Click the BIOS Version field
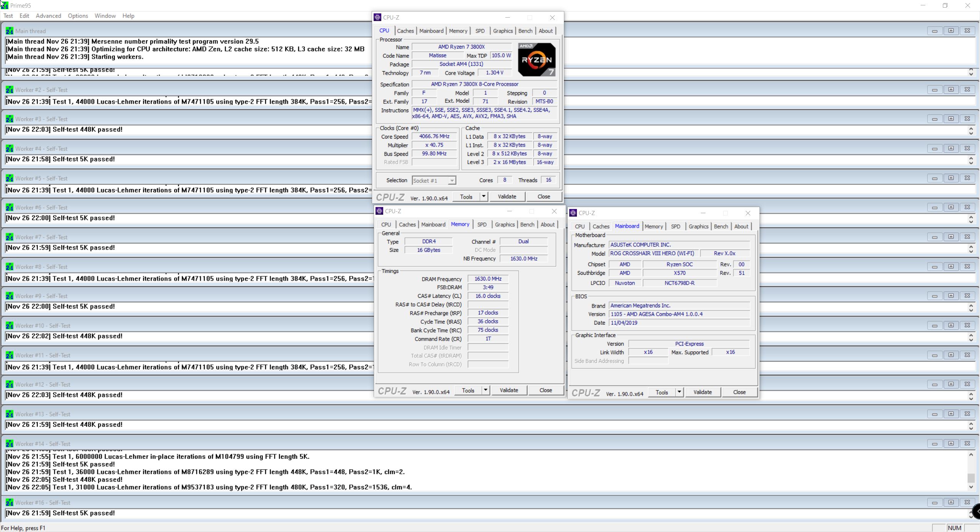This screenshot has height=532, width=980. click(x=679, y=314)
